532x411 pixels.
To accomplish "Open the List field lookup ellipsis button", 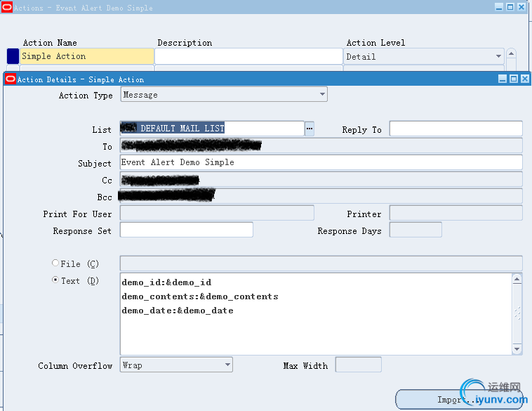I will click(x=309, y=129).
